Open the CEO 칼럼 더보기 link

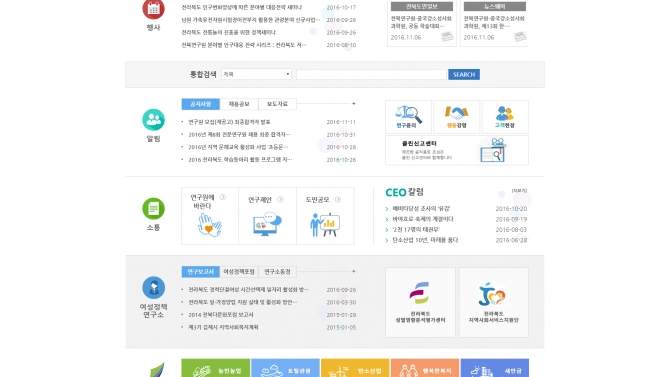[519, 191]
